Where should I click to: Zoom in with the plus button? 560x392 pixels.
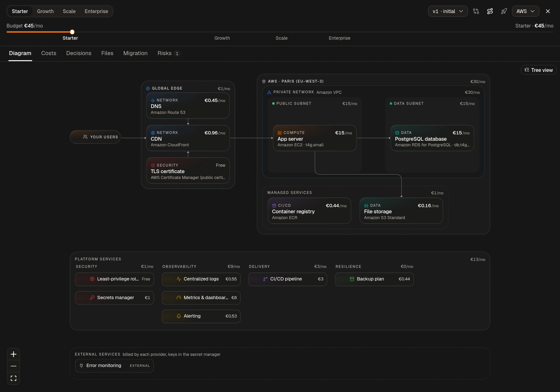click(x=13, y=354)
